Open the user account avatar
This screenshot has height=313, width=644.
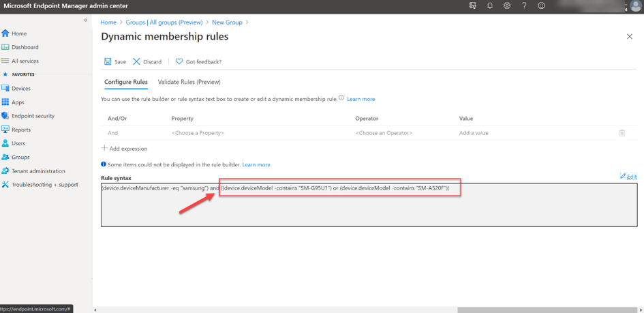635,6
